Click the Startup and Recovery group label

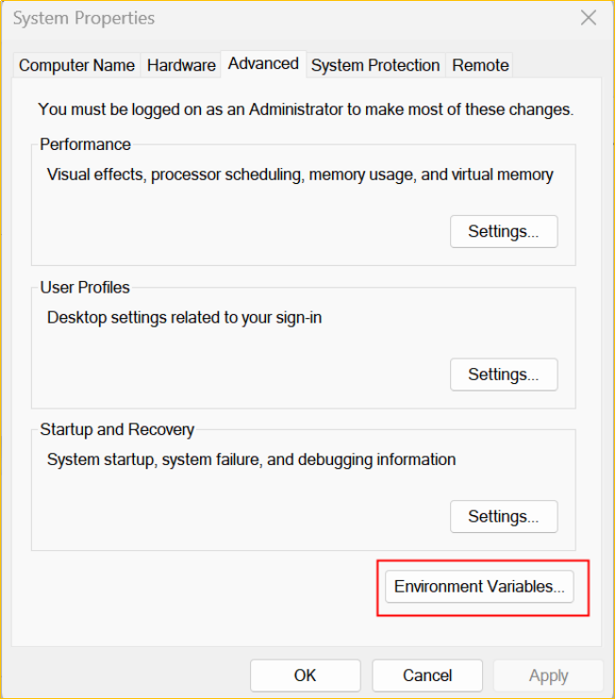(x=117, y=429)
